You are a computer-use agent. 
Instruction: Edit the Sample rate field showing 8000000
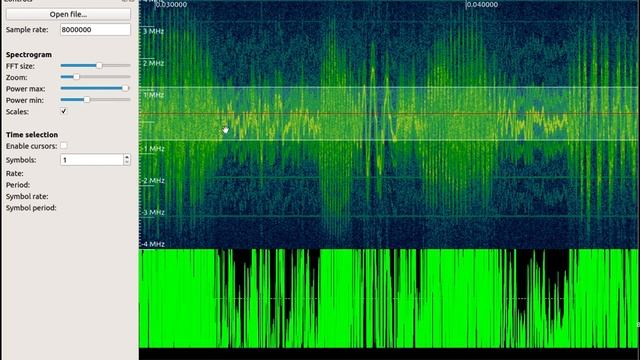point(96,29)
